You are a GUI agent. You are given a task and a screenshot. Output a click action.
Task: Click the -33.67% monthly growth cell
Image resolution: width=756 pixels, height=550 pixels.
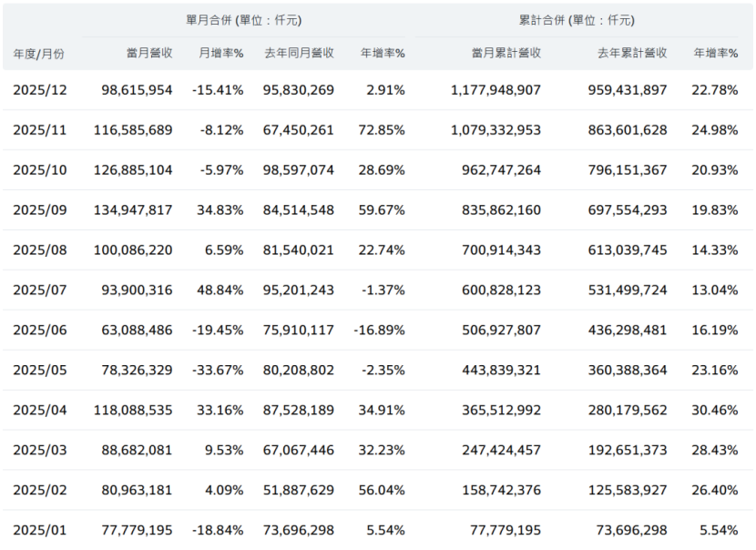click(218, 371)
